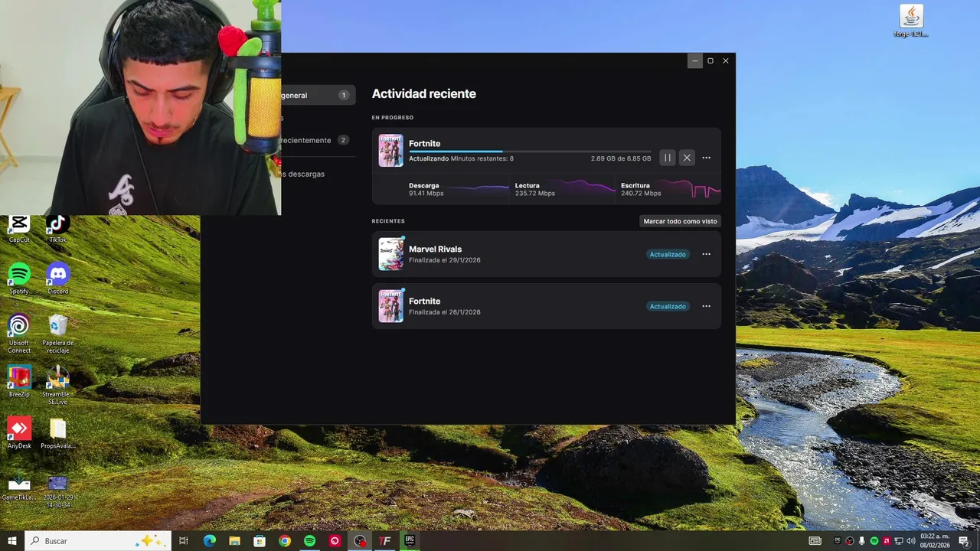Click '2.69 GB de 6.85 GB' text
This screenshot has height=551, width=980.
(621, 158)
